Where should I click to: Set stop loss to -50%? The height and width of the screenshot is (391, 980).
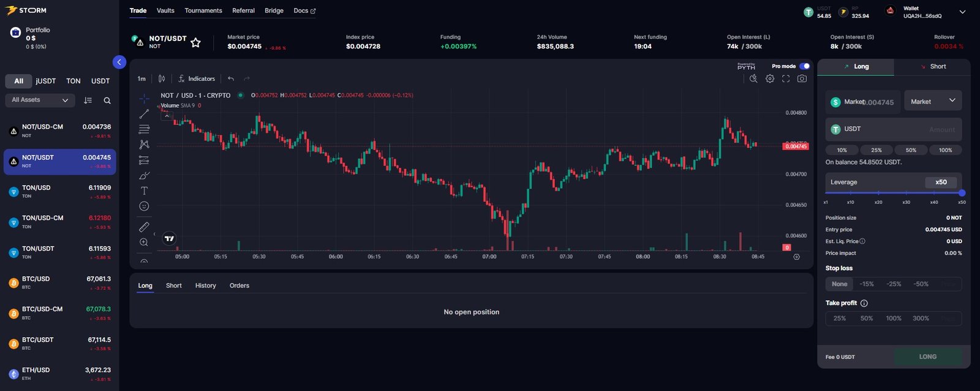tap(921, 284)
